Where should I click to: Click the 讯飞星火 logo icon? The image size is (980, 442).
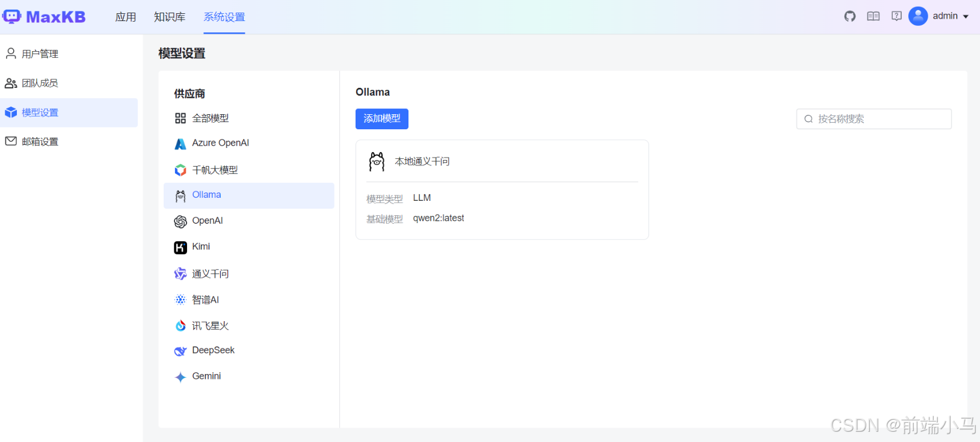(x=180, y=326)
